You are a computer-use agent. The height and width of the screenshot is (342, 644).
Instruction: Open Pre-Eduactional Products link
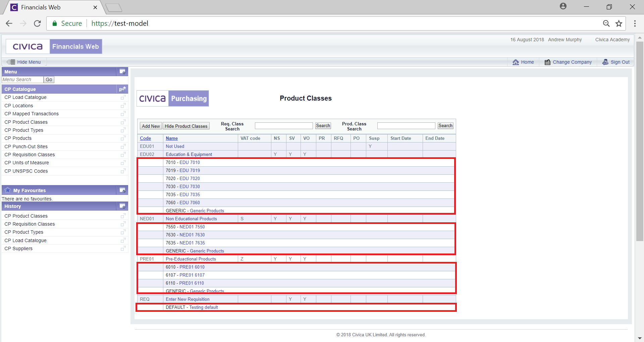191,259
